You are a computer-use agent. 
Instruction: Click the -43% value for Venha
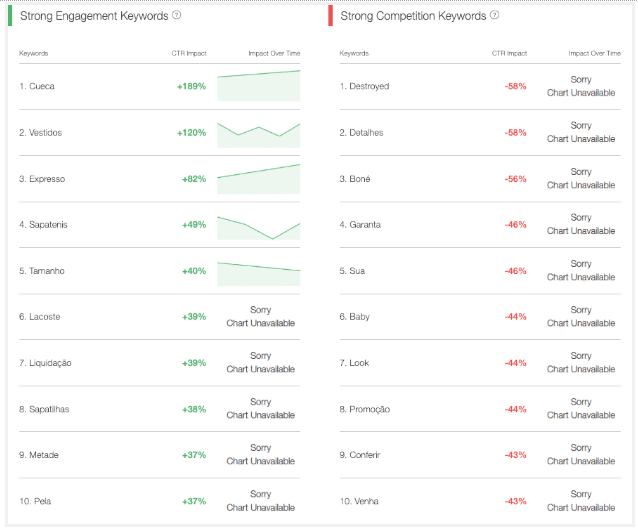click(x=516, y=501)
